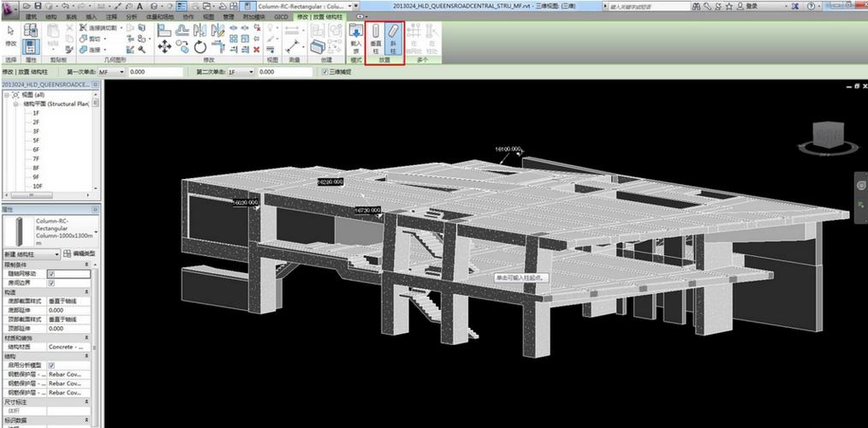Click the Load Family (载入族) icon
The width and height of the screenshot is (868, 428).
click(x=356, y=39)
